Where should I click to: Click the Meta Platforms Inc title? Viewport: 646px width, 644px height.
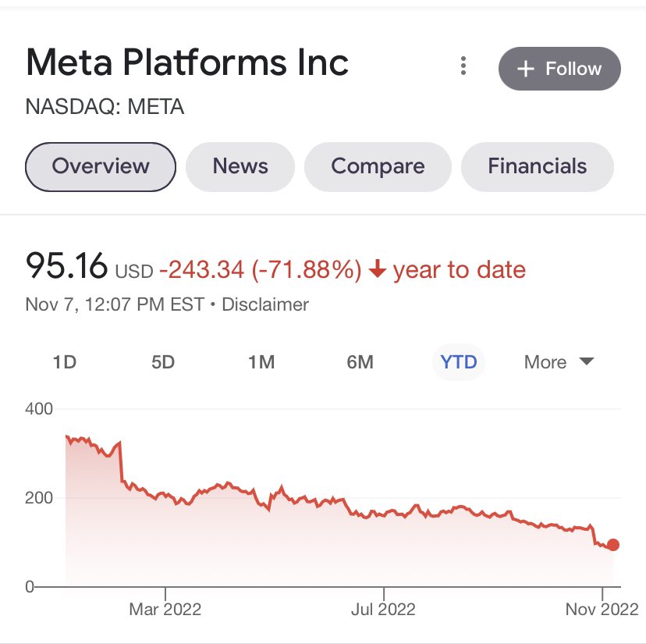pyautogui.click(x=187, y=62)
